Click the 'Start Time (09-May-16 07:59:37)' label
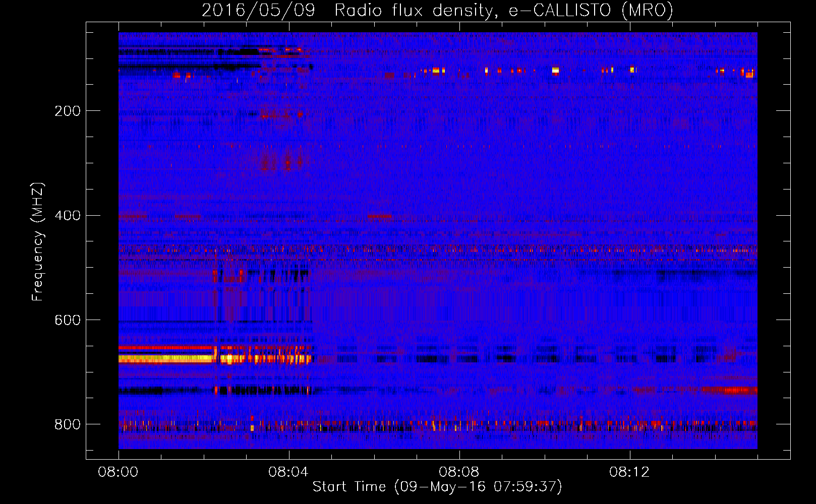This screenshot has width=816, height=504. pyautogui.click(x=437, y=487)
